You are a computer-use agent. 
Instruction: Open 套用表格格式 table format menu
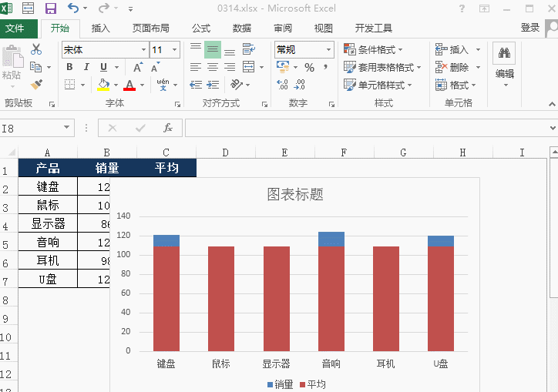pyautogui.click(x=382, y=67)
